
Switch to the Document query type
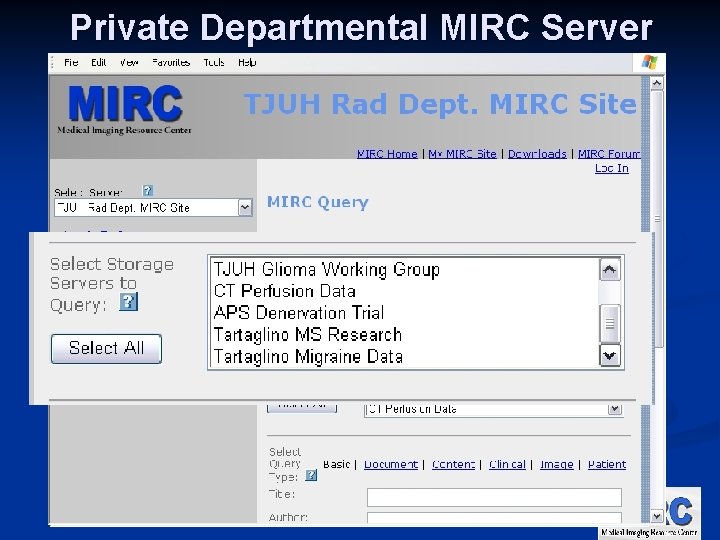pos(391,464)
